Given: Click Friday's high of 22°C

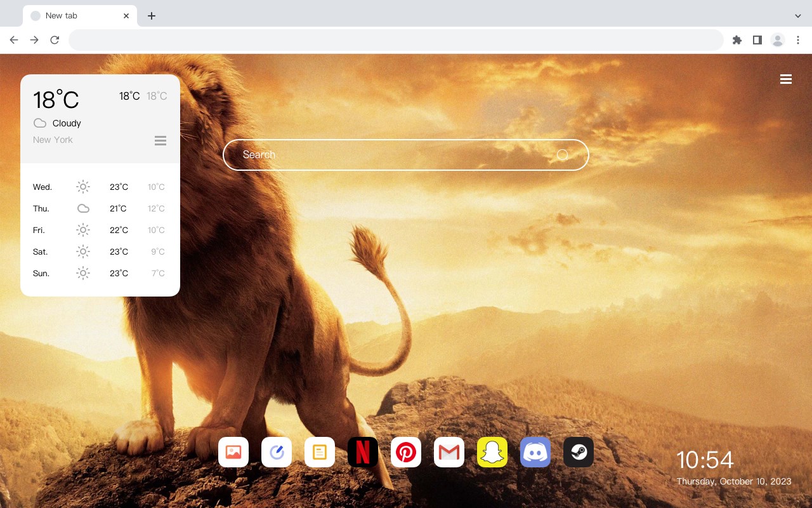Looking at the screenshot, I should coord(119,230).
